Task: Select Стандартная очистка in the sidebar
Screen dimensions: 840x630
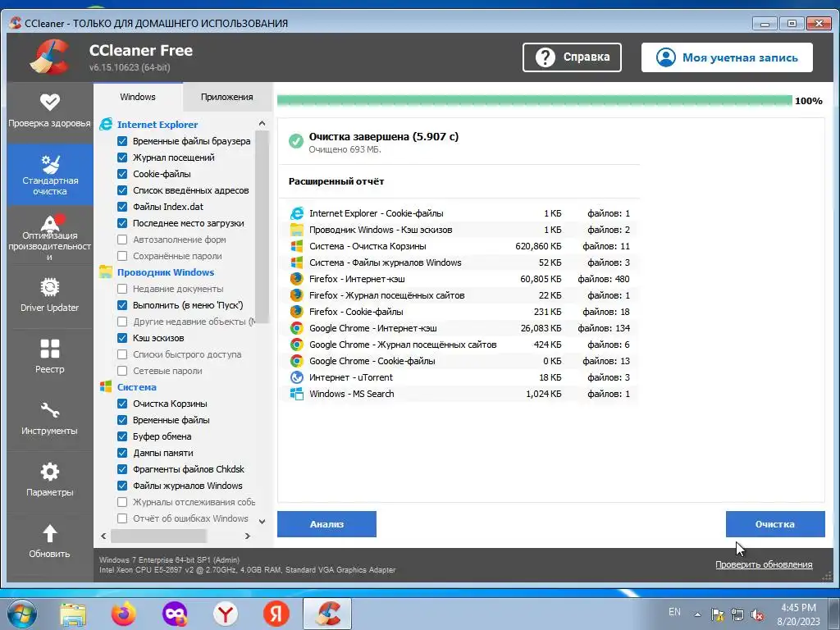Action: click(x=50, y=175)
